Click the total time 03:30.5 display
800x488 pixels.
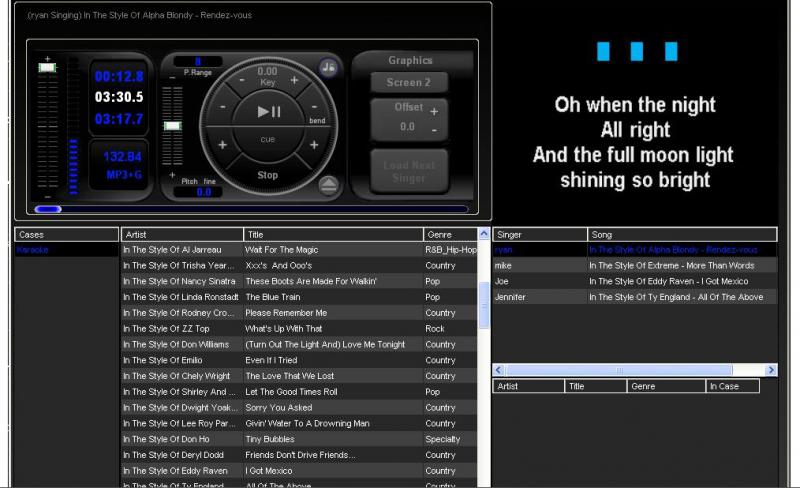119,97
